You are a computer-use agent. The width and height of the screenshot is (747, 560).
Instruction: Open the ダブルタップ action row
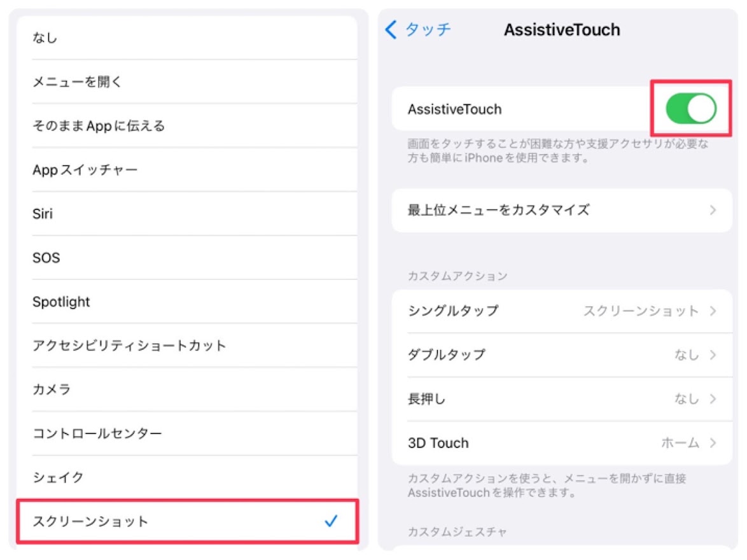pos(561,355)
